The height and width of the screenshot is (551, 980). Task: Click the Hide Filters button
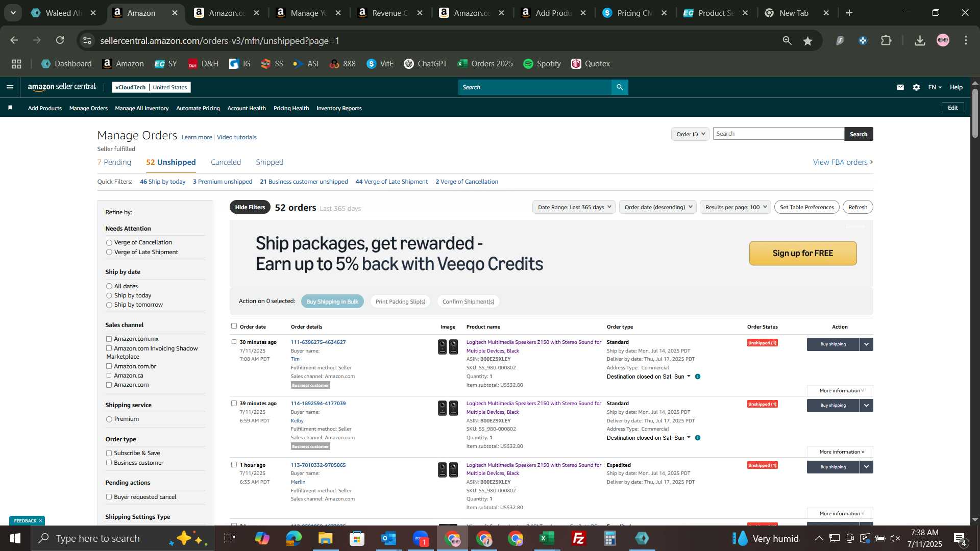(x=250, y=207)
